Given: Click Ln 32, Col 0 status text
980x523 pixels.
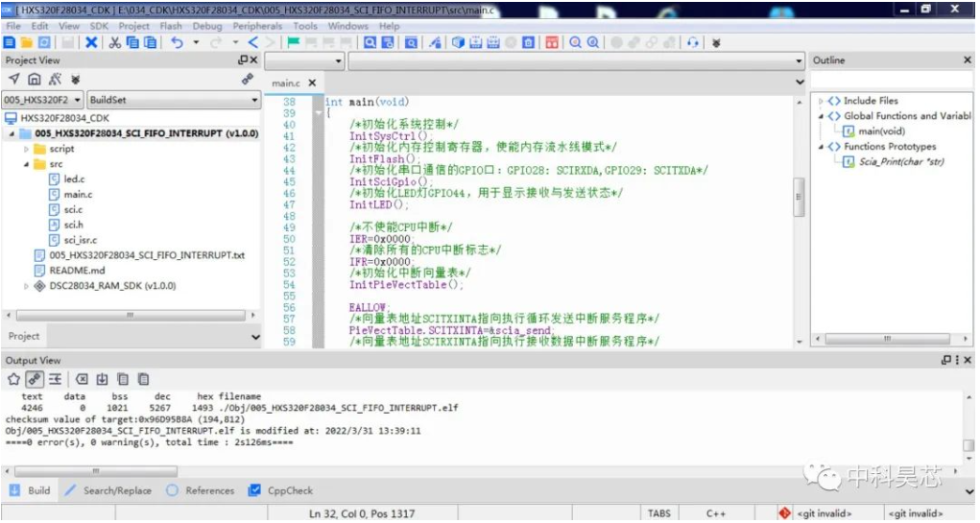Looking at the screenshot, I should [361, 513].
